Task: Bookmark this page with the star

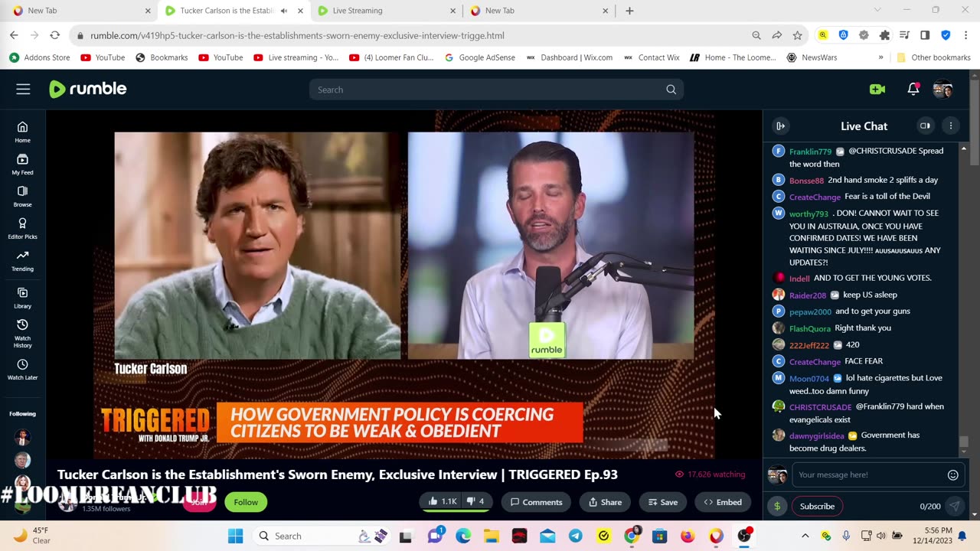Action: pos(798,35)
